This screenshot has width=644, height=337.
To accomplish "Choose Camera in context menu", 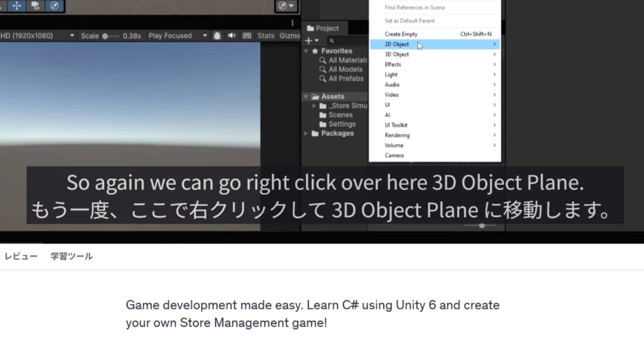I will click(x=435, y=156).
